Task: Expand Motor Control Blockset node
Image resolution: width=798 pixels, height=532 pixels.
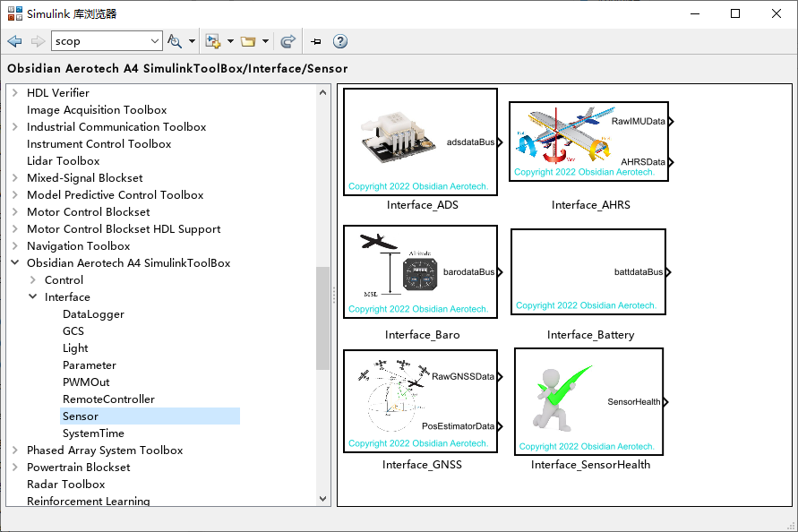Action: [15, 211]
